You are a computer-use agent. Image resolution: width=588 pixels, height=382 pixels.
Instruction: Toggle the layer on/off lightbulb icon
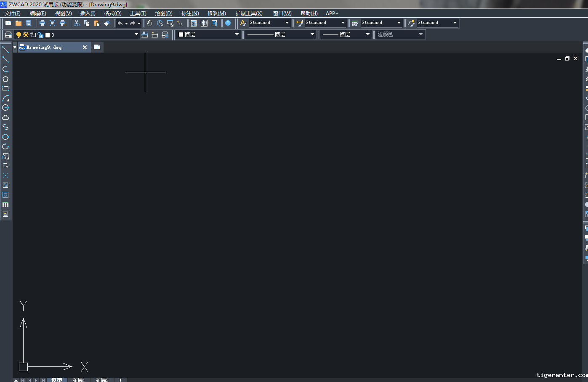coord(19,34)
